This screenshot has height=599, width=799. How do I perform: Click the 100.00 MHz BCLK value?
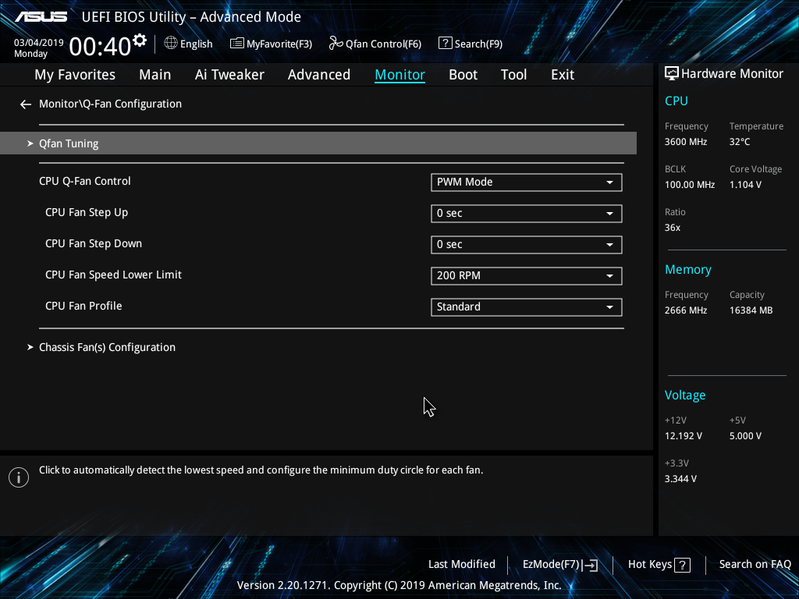689,185
